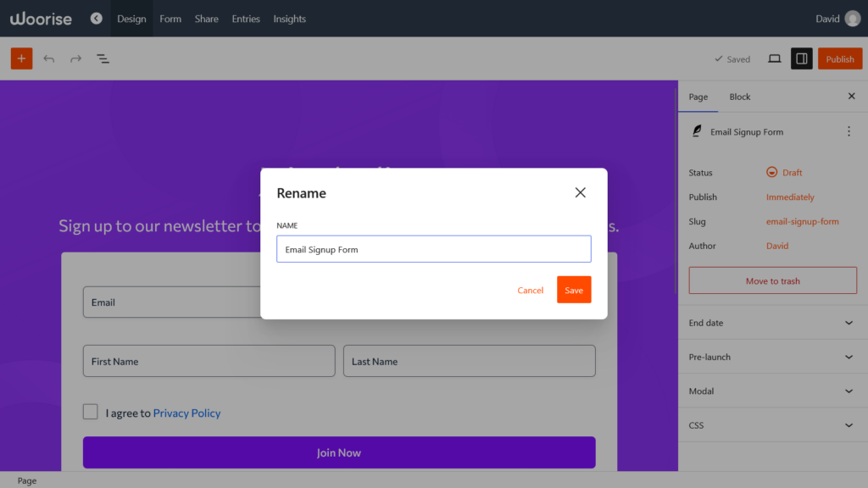Open David's user avatar menu
This screenshot has width=868, height=488.
853,19
